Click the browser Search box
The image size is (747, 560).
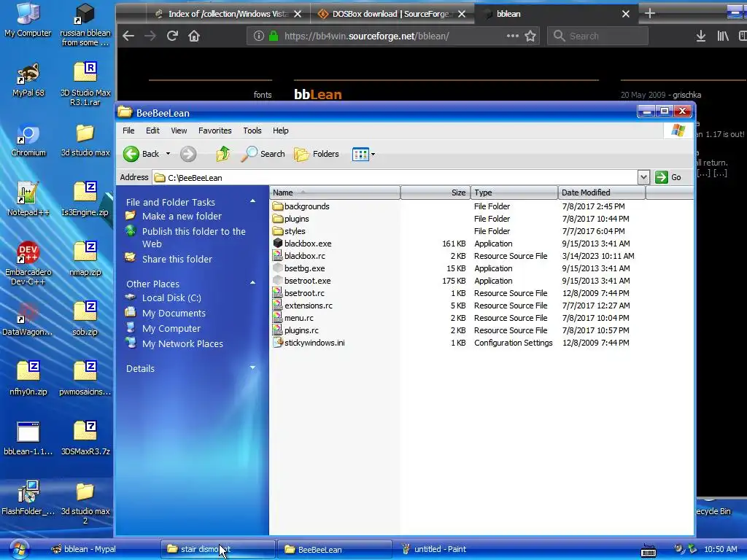pos(598,36)
